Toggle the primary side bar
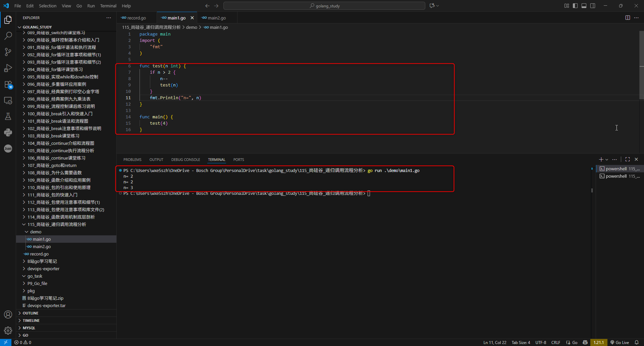Screen dimensions: 644x346 575,6
